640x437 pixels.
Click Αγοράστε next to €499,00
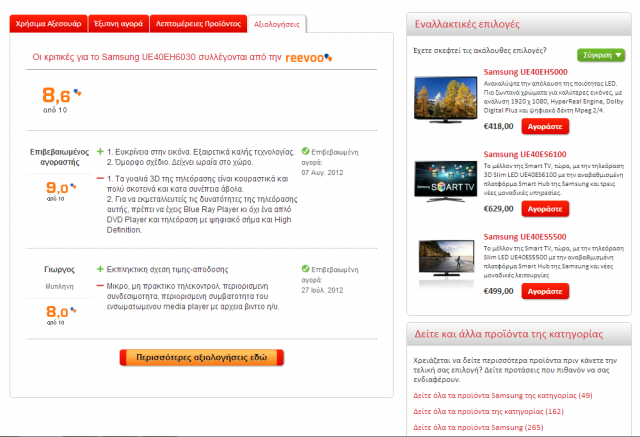pyautogui.click(x=545, y=292)
